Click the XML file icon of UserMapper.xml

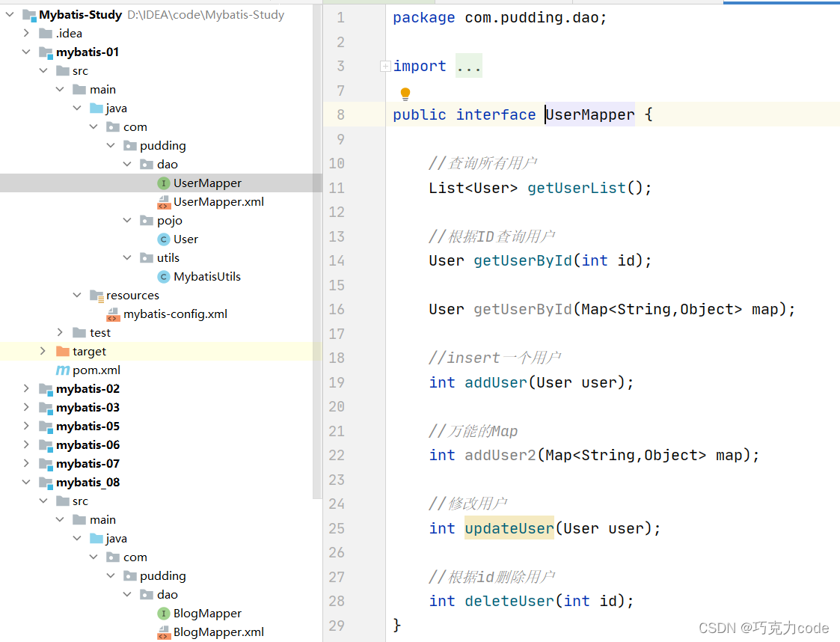[x=163, y=202]
